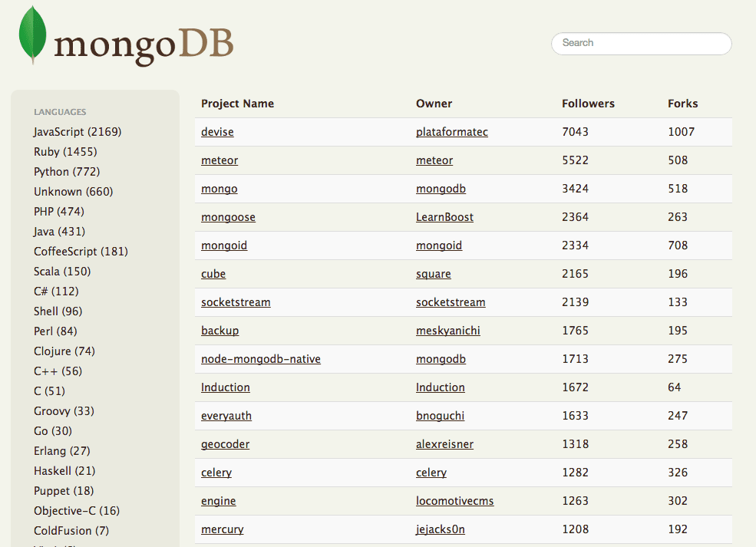This screenshot has width=756, height=547.
Task: Filter projects by JavaScript language
Action: point(77,131)
